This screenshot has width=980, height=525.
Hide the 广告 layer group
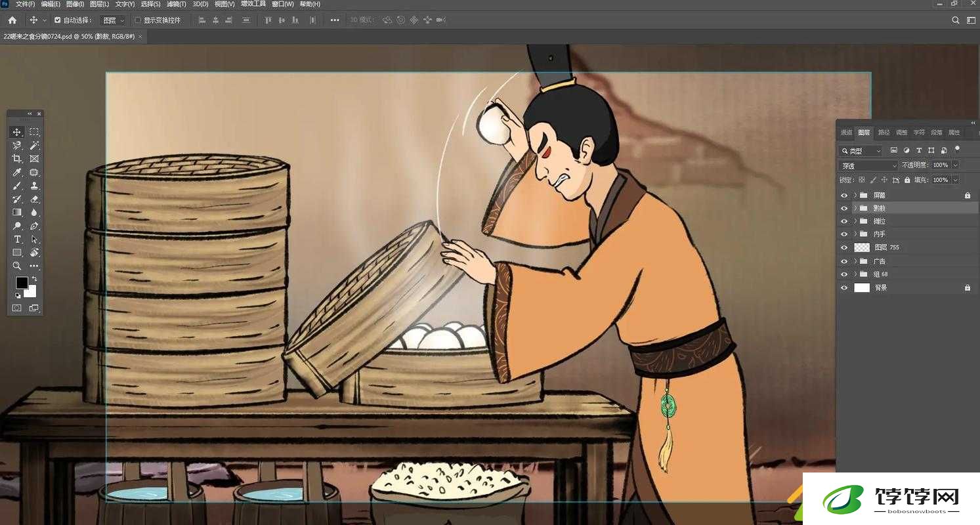(844, 261)
